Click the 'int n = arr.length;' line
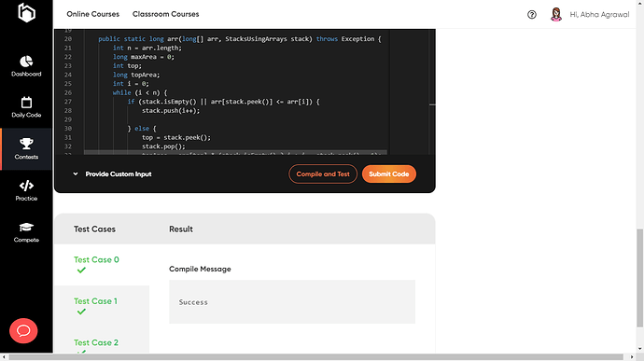Screen dimensions: 644x361 click(147, 49)
